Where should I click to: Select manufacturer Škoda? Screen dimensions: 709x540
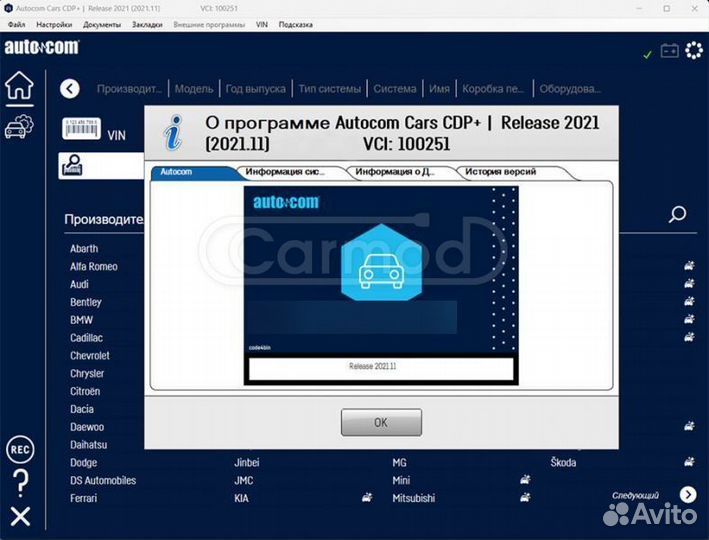coord(563,462)
